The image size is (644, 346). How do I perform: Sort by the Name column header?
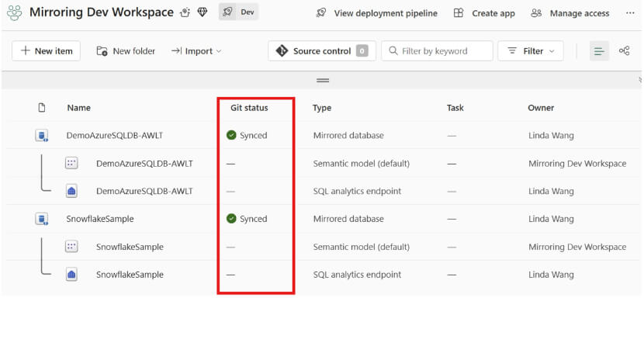[x=78, y=108]
